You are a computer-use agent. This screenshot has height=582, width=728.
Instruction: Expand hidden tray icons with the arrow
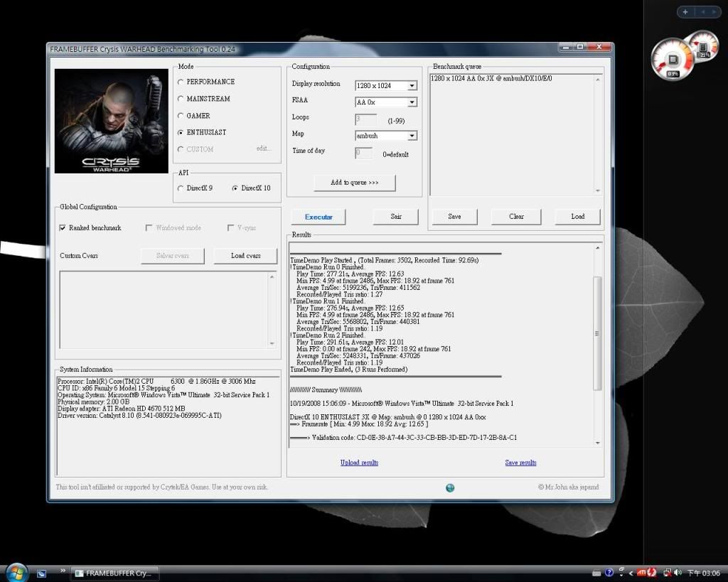pyautogui.click(x=631, y=573)
